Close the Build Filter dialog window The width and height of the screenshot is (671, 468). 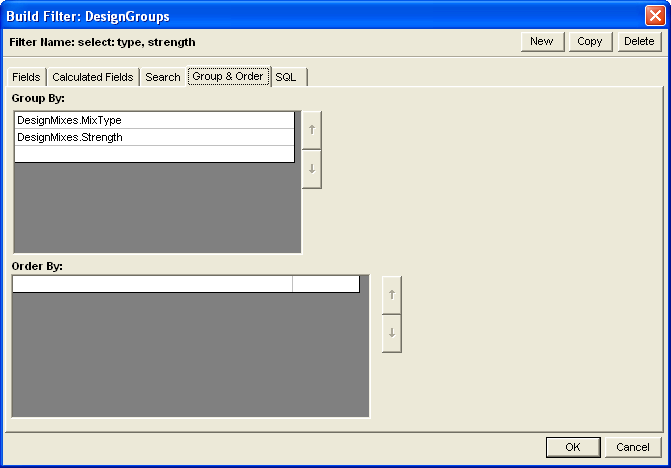[x=655, y=16]
